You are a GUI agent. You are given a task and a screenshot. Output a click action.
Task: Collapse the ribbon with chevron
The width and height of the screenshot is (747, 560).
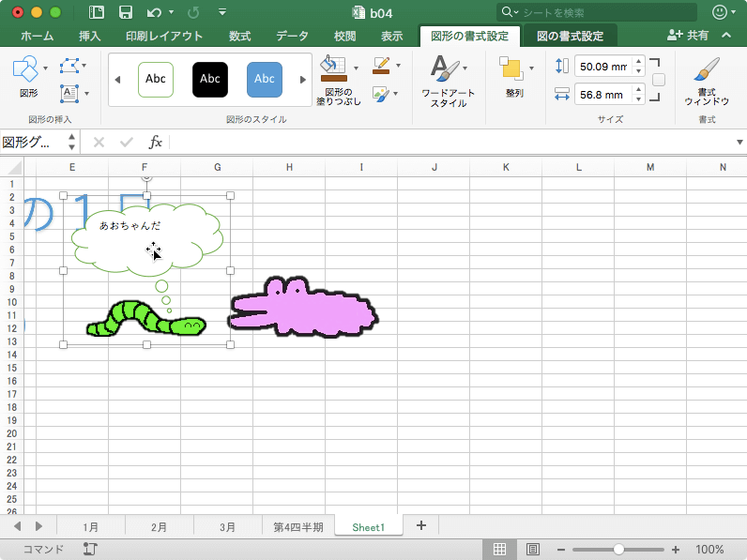pos(726,35)
